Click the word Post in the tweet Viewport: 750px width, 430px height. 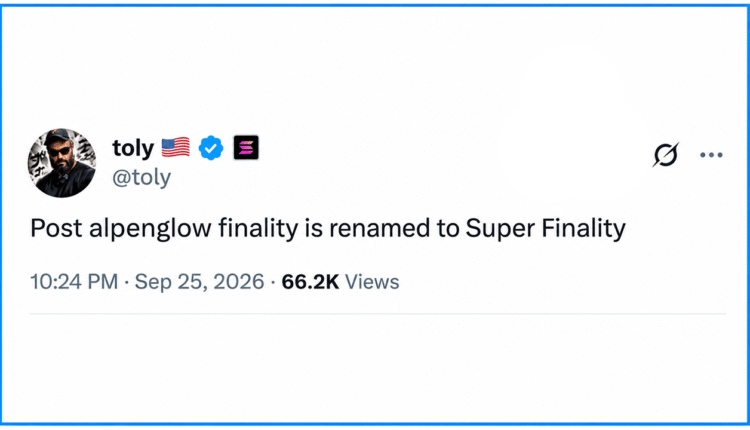(x=56, y=228)
